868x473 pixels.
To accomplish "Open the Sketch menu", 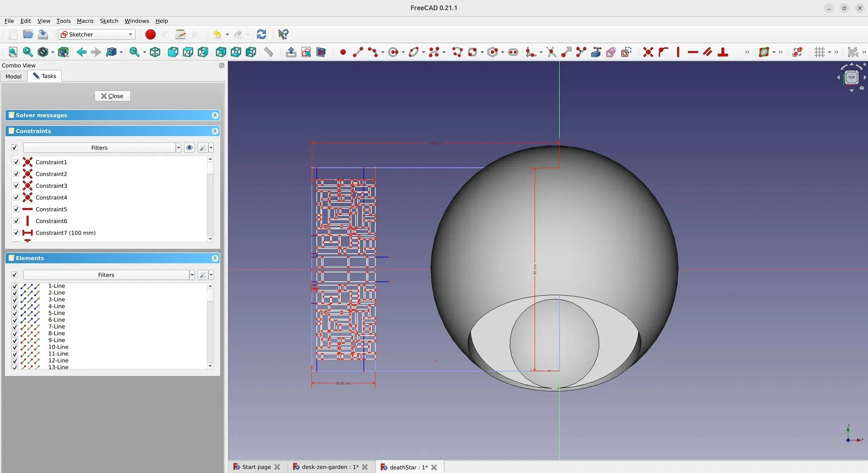I will pos(109,21).
